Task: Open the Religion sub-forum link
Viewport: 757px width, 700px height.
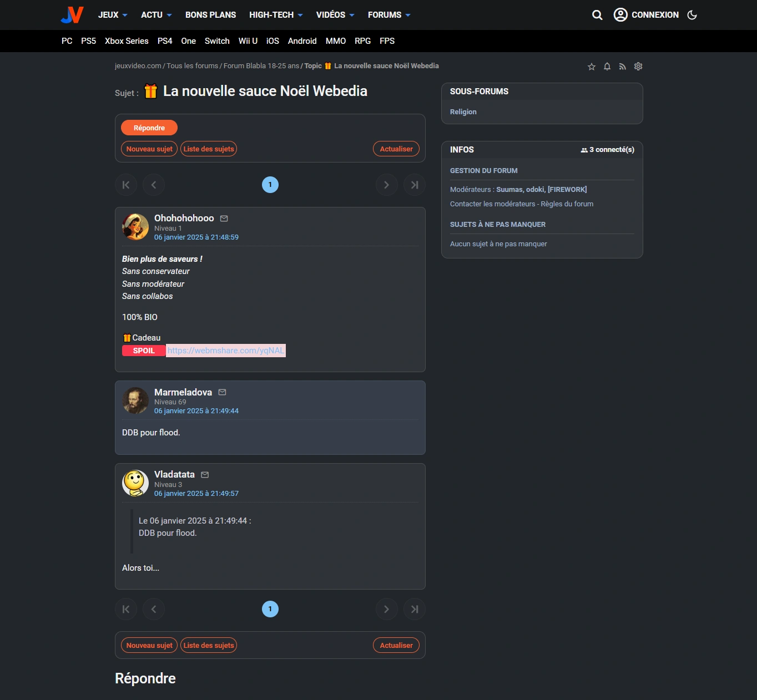Action: [463, 112]
